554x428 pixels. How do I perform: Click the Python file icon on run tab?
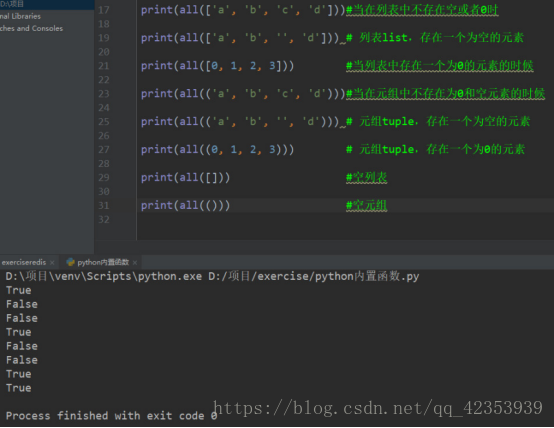pos(71,262)
